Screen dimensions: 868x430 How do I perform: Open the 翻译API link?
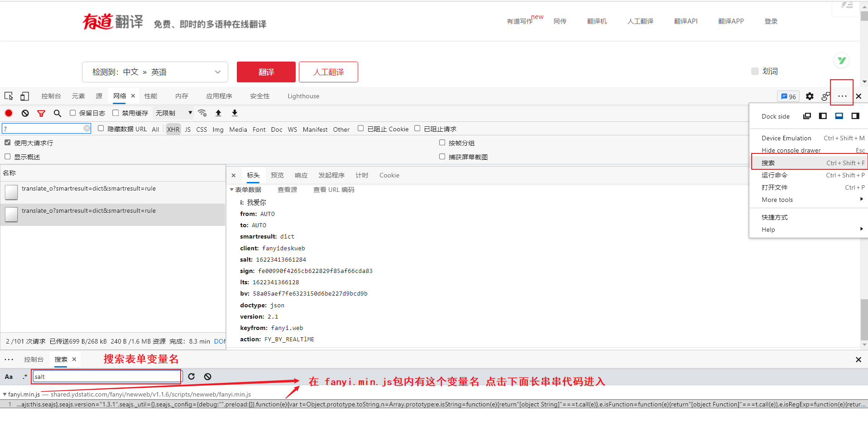point(686,21)
